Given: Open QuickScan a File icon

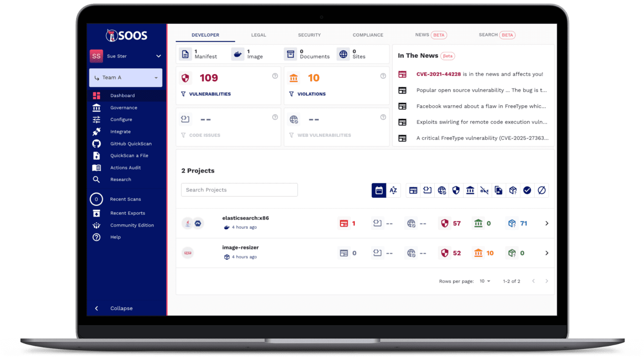Looking at the screenshot, I should coord(96,155).
